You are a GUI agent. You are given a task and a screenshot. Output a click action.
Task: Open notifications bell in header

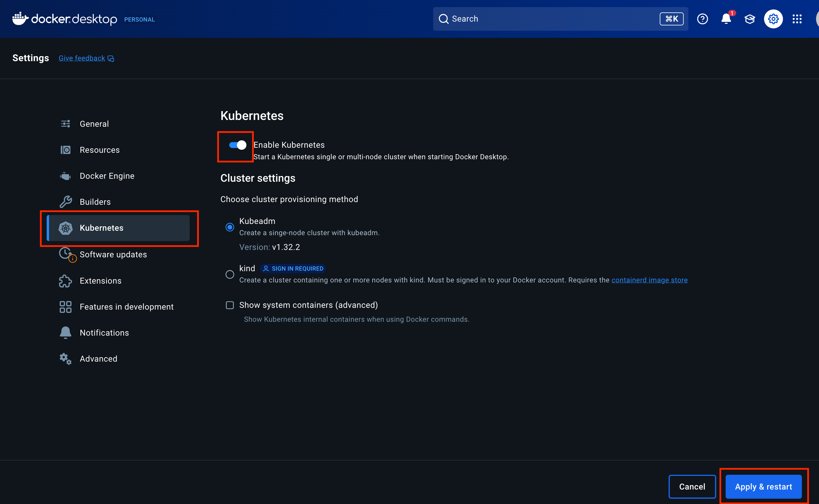point(726,19)
